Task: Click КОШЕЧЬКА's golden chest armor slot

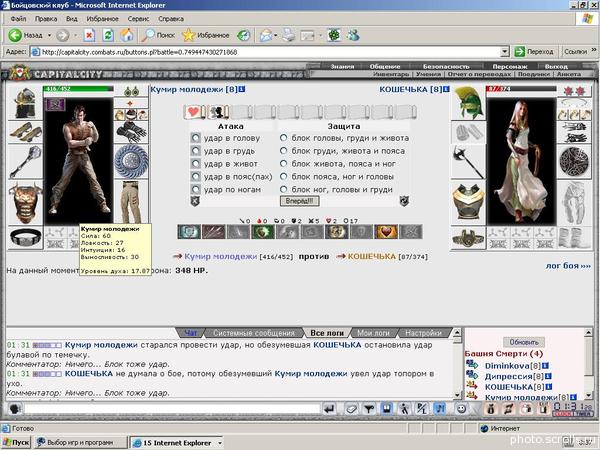Action: 468,202
